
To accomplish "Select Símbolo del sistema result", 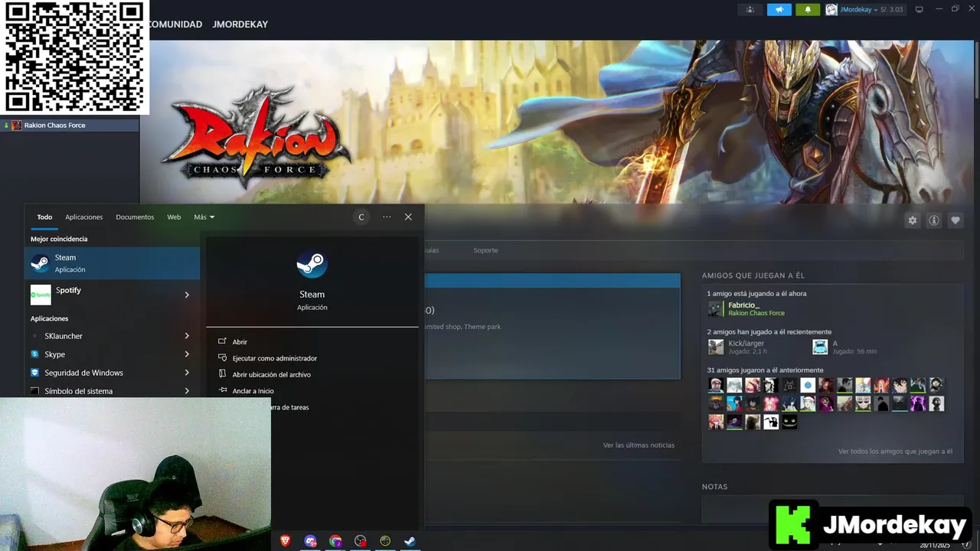I will (103, 391).
